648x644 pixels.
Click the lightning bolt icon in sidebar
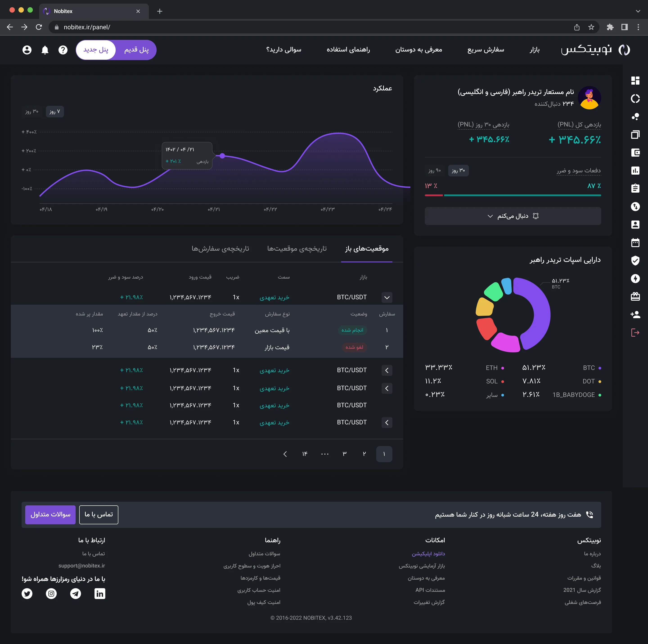point(635,278)
